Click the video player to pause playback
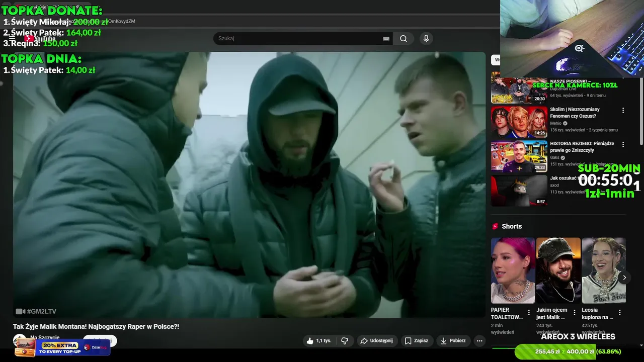 click(249, 185)
